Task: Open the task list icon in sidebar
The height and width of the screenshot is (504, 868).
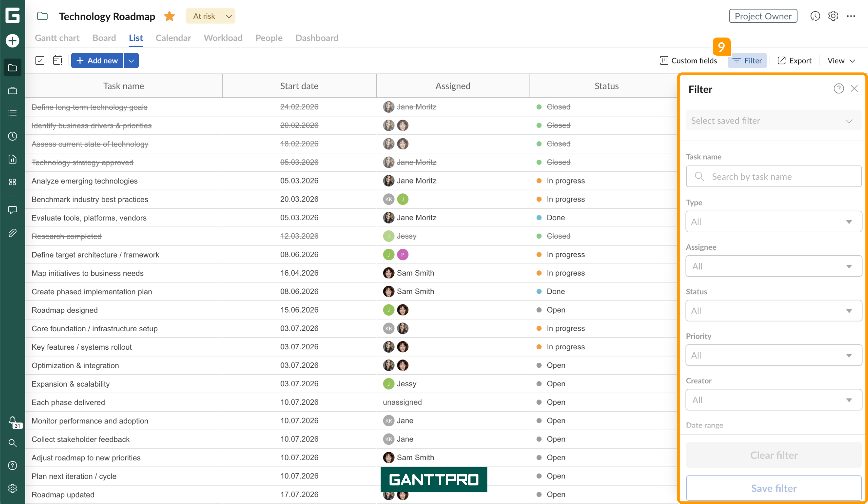Action: (12, 113)
